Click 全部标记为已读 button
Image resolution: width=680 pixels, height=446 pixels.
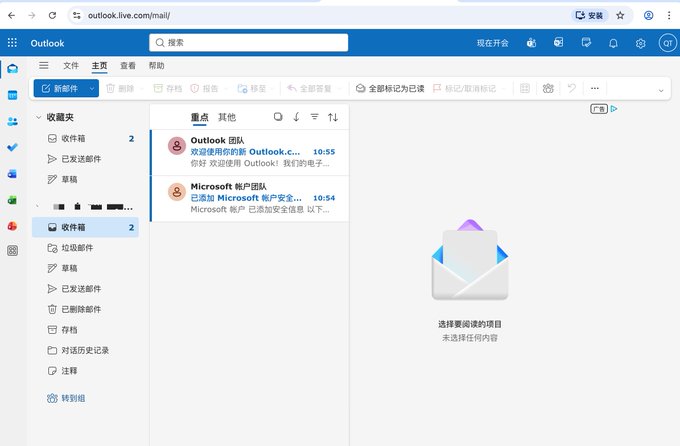[x=390, y=89]
